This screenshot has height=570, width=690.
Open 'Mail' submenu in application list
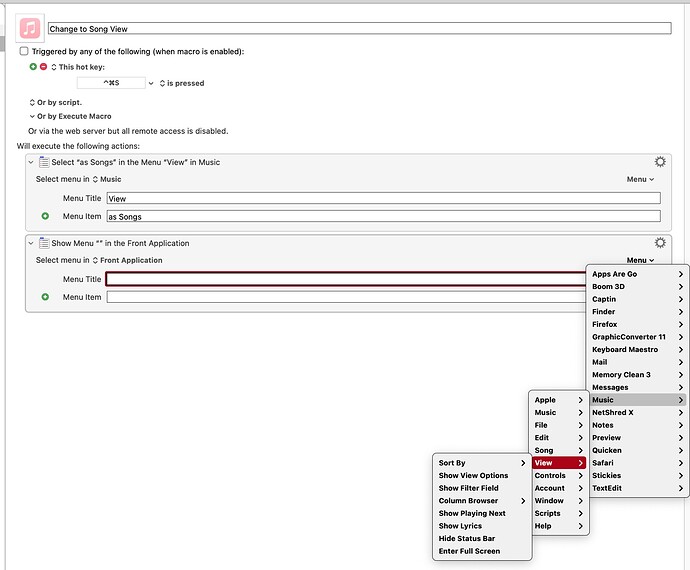coord(637,362)
